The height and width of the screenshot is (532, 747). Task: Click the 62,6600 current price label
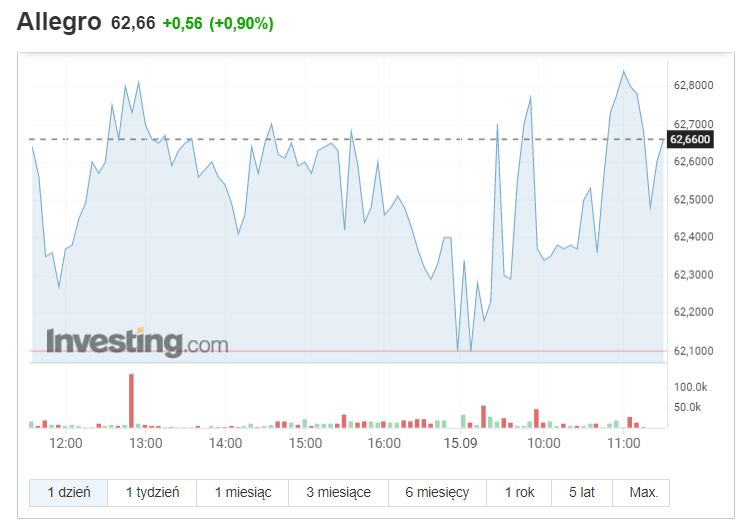pos(690,139)
